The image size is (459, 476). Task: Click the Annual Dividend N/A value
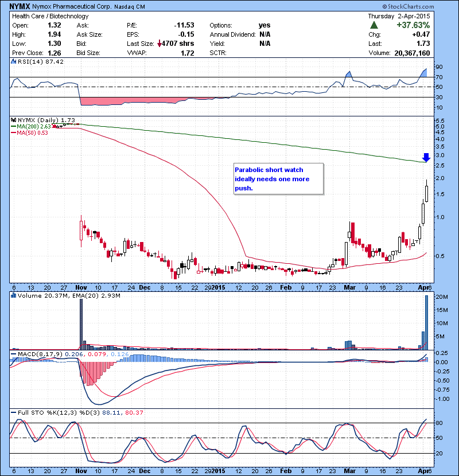pyautogui.click(x=265, y=34)
